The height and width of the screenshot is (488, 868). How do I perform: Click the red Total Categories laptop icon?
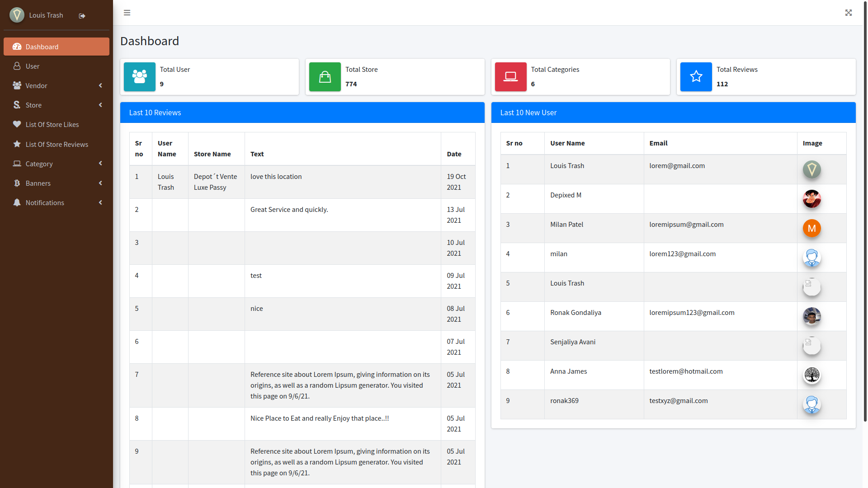coord(511,77)
